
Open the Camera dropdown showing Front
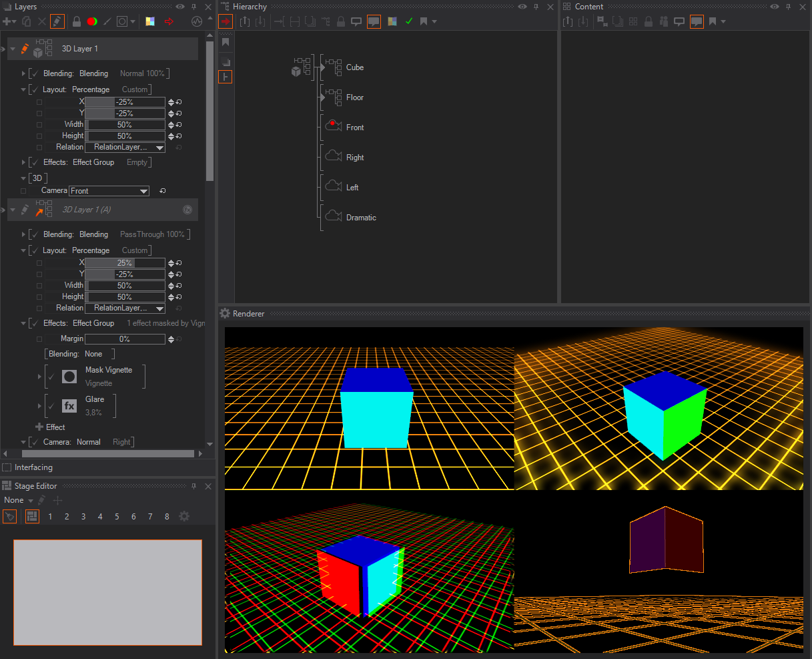109,191
